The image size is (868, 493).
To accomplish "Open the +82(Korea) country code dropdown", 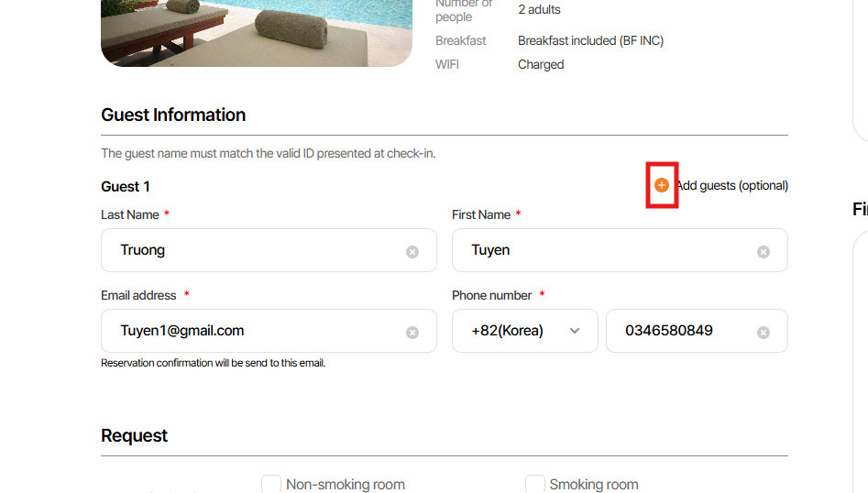I will point(524,331).
